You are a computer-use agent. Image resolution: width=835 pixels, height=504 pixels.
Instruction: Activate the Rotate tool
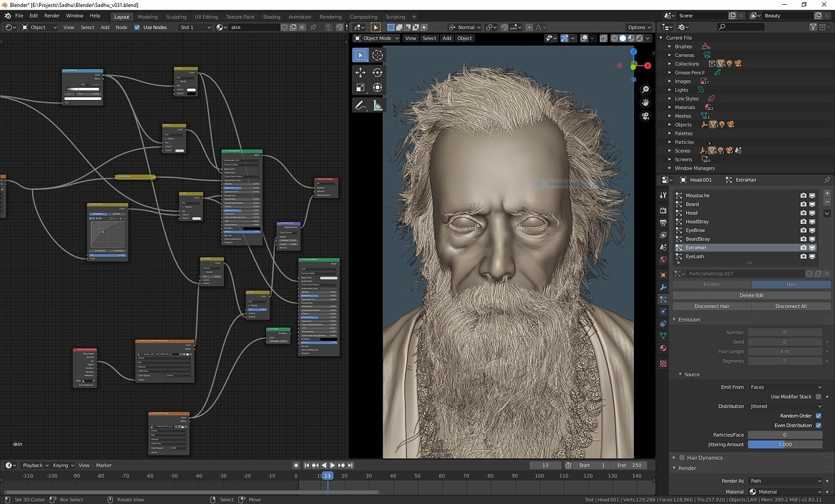click(377, 72)
